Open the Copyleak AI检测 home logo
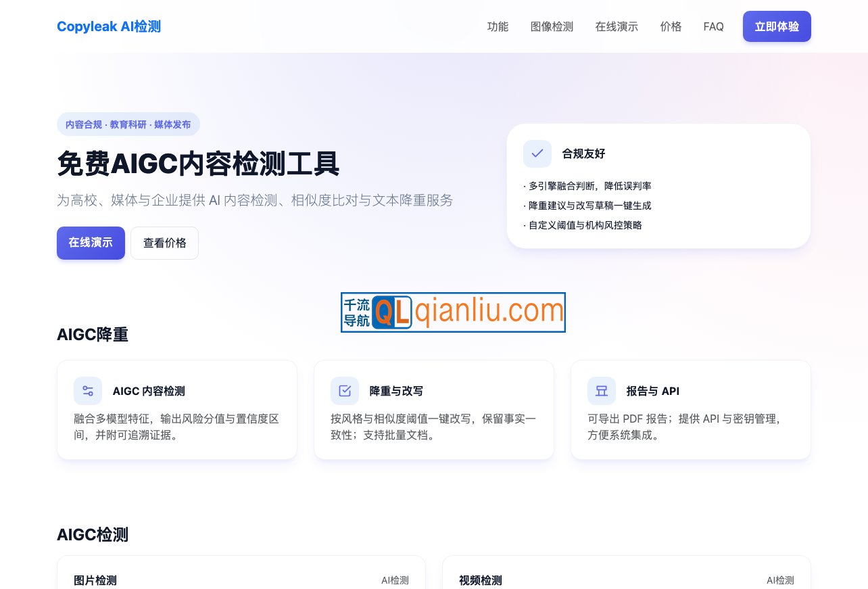 point(109,26)
